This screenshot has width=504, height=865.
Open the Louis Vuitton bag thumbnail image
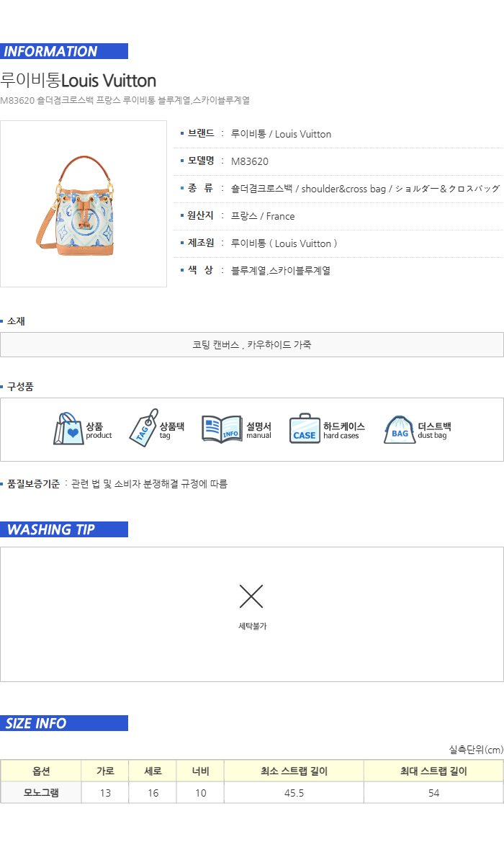[x=84, y=204]
